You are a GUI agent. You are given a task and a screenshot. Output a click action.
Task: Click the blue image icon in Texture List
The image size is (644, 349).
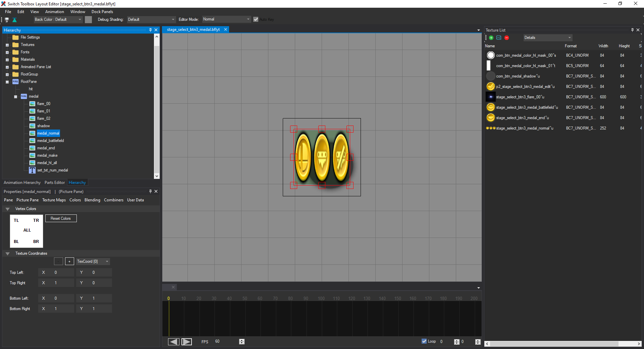[x=499, y=38]
